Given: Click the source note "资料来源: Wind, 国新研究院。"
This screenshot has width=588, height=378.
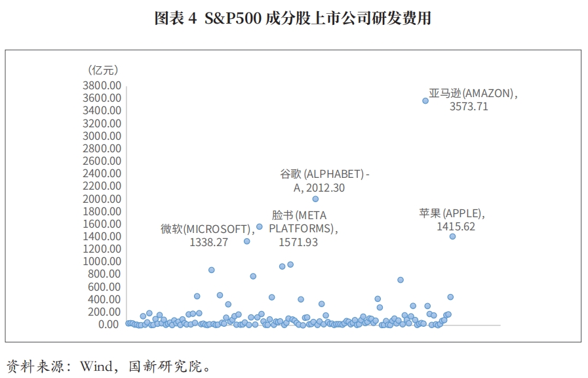Looking at the screenshot, I should point(109,366).
